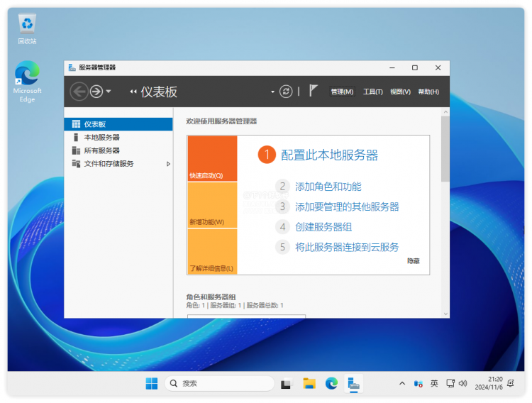Open Task View on taskbar

pos(286,384)
